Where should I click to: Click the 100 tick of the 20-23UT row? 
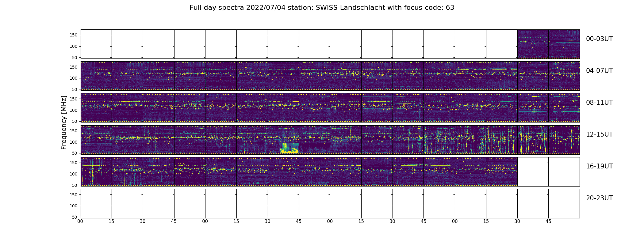point(74,206)
